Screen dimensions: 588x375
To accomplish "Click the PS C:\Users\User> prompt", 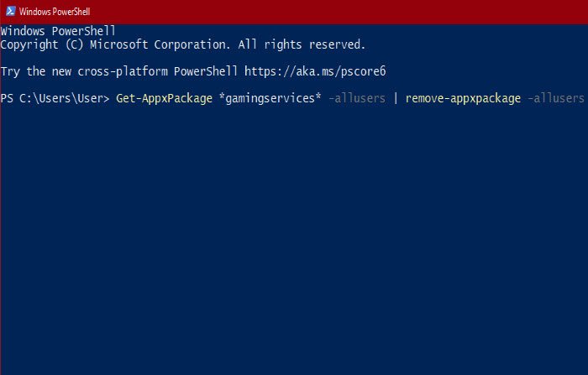I will pyautogui.click(x=55, y=99).
